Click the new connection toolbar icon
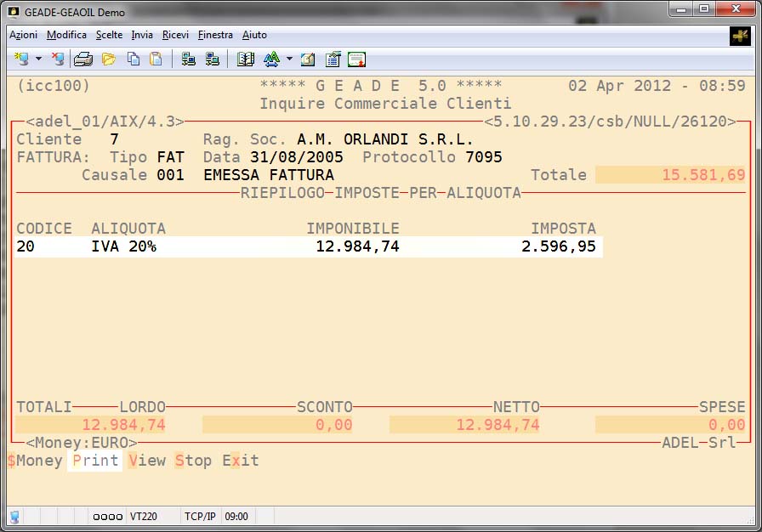This screenshot has height=532, width=762. click(x=20, y=59)
